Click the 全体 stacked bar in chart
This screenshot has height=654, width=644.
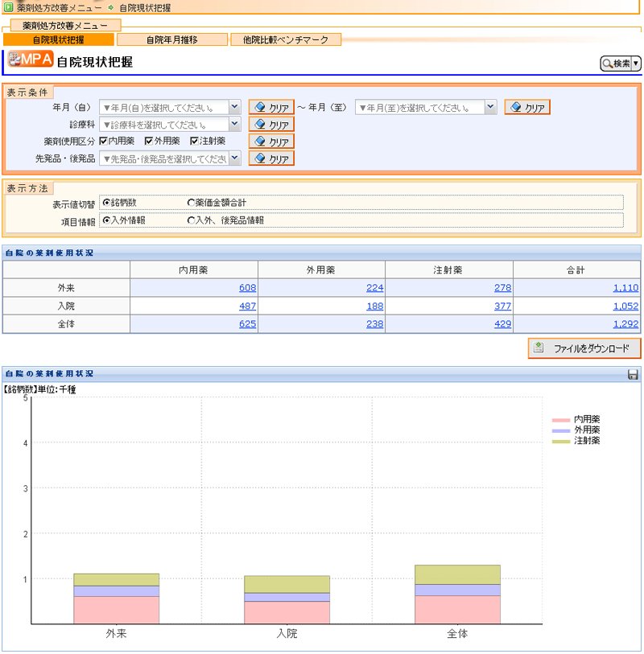coord(457,594)
